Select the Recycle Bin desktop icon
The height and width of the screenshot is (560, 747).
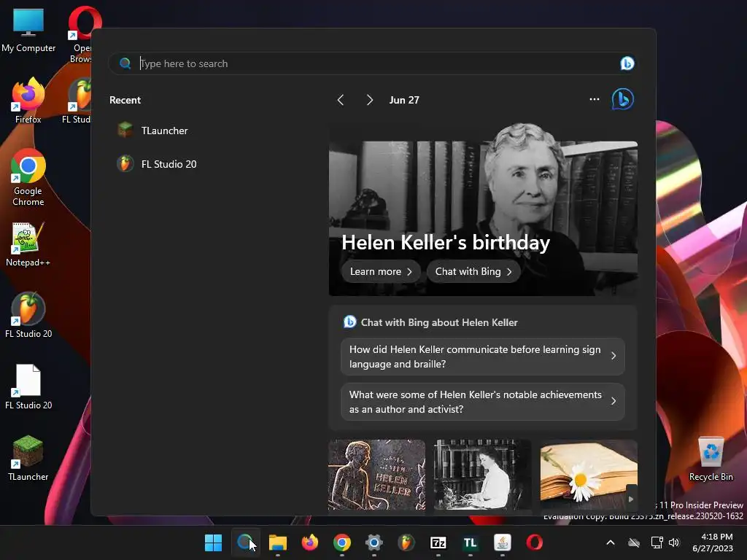(x=711, y=459)
